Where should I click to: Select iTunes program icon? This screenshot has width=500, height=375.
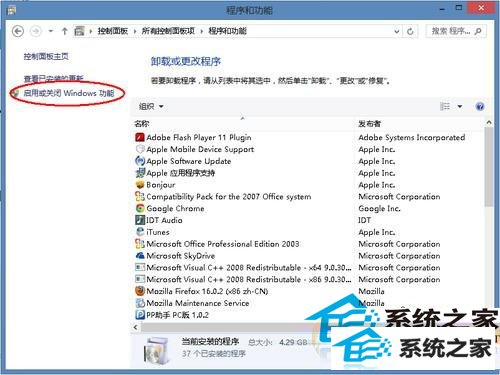coord(140,232)
